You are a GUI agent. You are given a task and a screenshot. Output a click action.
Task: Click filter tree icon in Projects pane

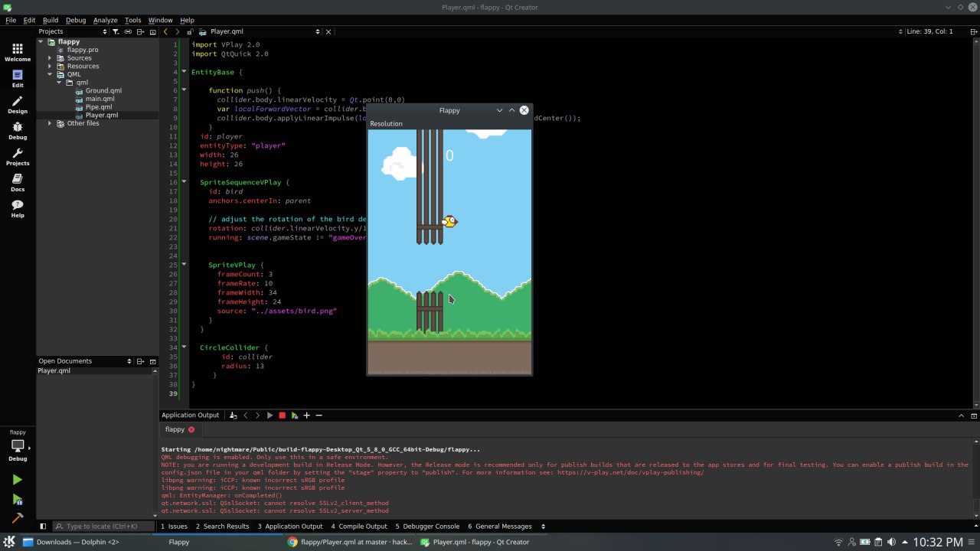click(116, 31)
